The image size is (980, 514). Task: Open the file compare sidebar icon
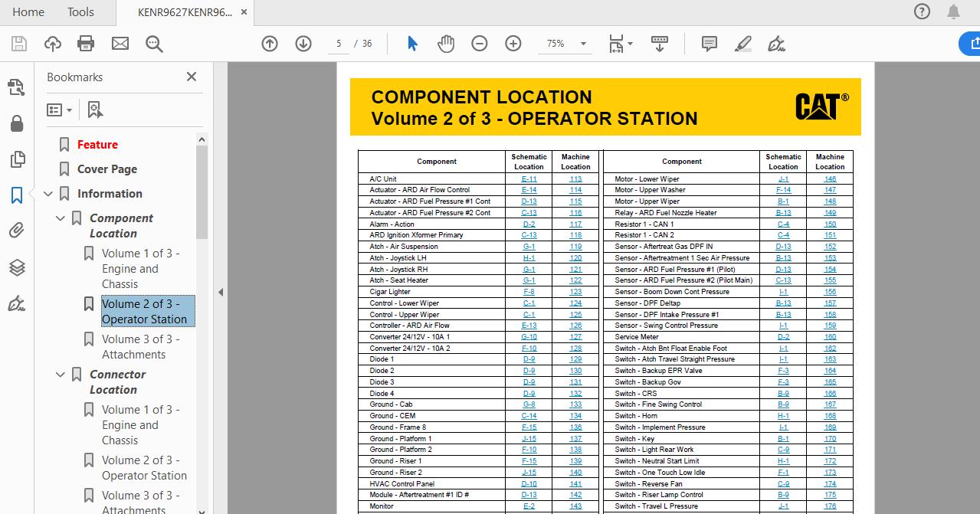17,87
